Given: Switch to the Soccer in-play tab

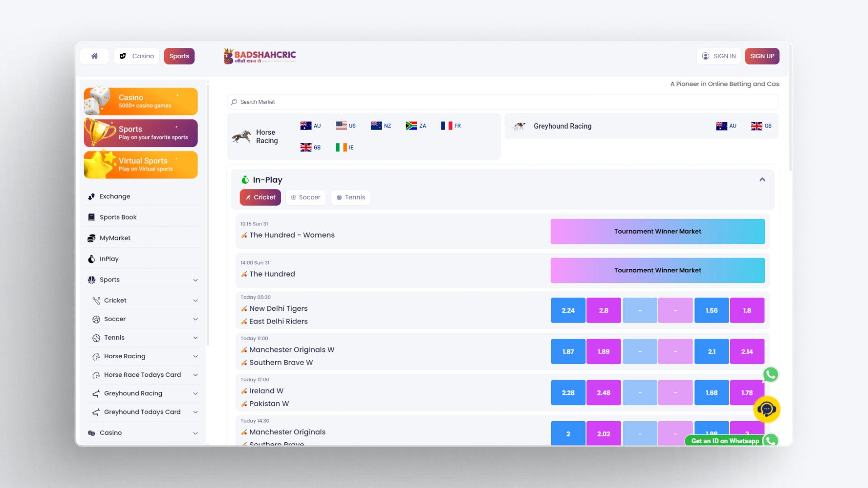Looking at the screenshot, I should pos(306,197).
